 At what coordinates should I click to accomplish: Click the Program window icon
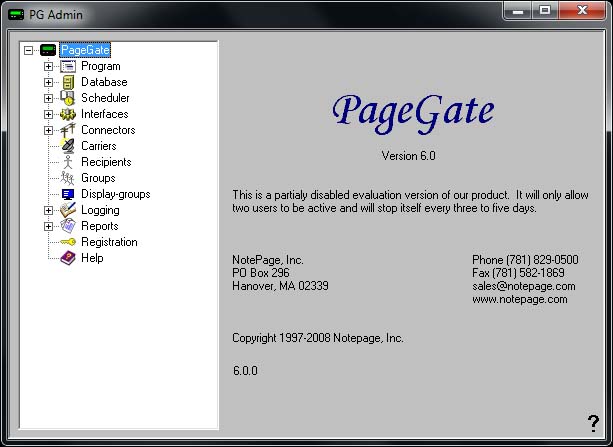(x=68, y=66)
